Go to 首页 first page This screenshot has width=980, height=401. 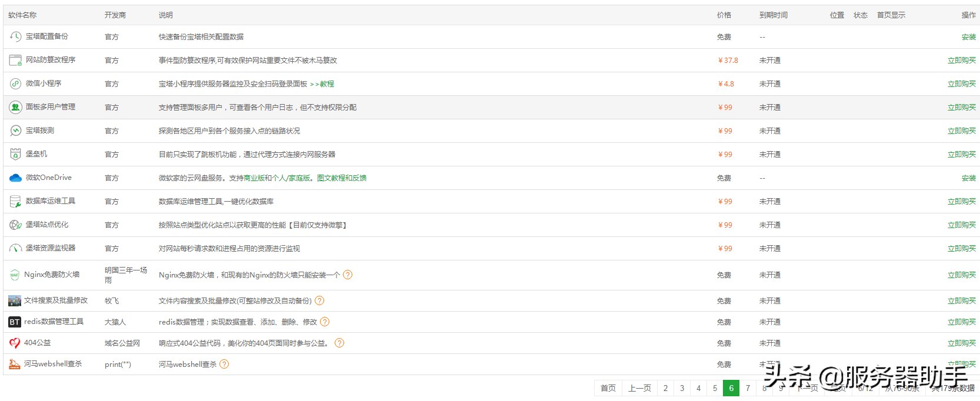click(x=608, y=388)
